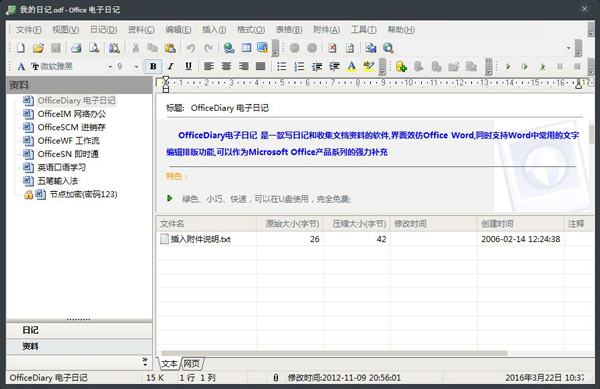Expand the navigation pane chevron button
This screenshot has height=389, width=600.
click(145, 362)
